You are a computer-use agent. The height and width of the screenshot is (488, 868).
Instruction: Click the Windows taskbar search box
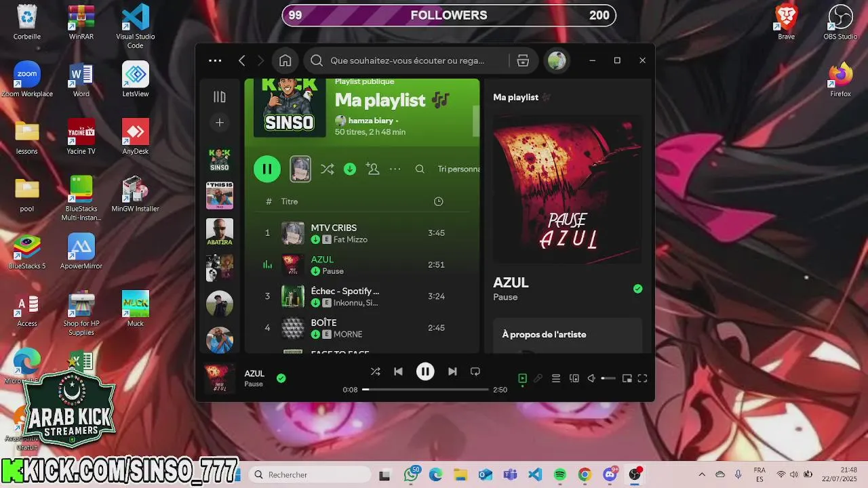click(x=309, y=475)
